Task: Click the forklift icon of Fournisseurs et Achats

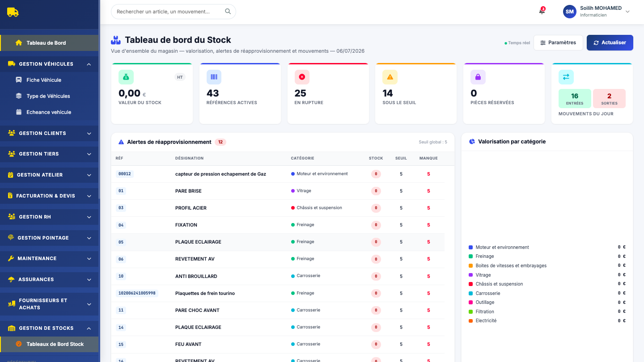Action: [x=12, y=304]
